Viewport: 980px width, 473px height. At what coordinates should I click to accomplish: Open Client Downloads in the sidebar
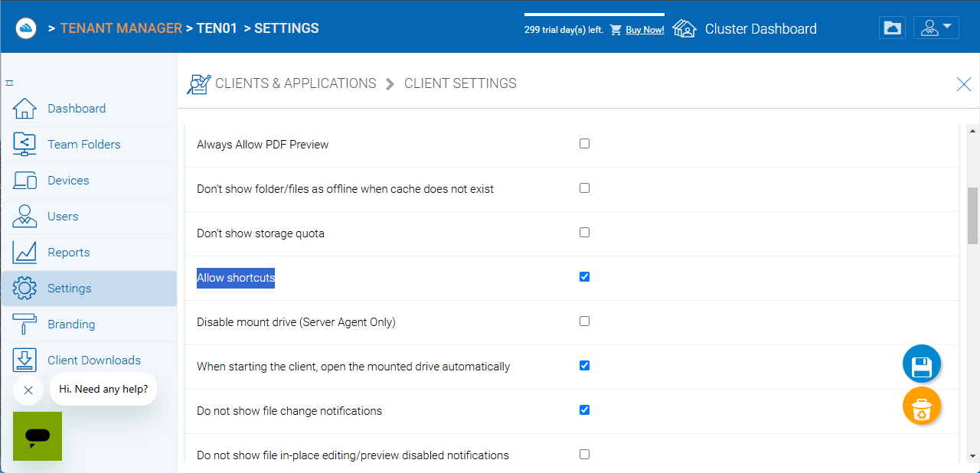(93, 360)
